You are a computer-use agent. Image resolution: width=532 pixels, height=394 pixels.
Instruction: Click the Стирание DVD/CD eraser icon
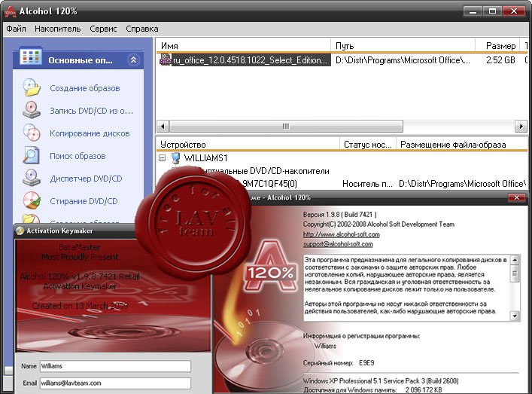coord(31,200)
